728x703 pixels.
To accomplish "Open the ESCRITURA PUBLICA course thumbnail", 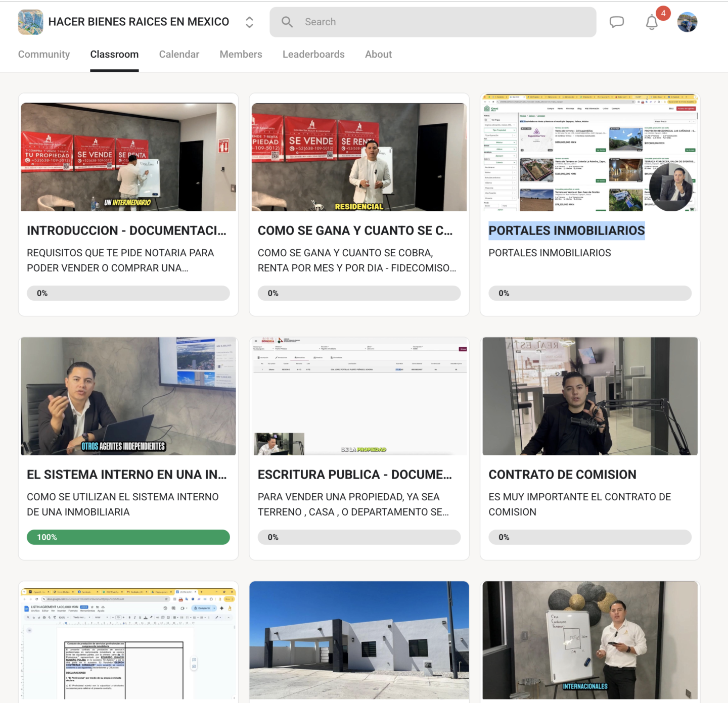I will point(359,396).
